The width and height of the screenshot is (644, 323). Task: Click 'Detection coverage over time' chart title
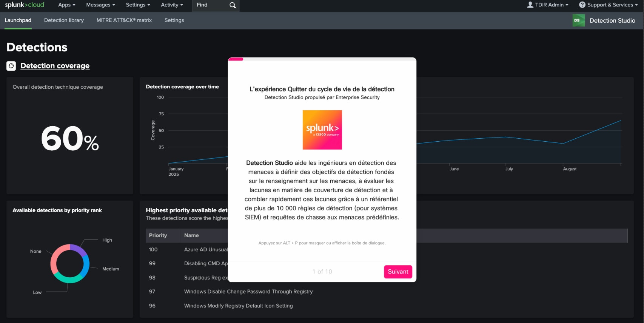click(x=182, y=87)
